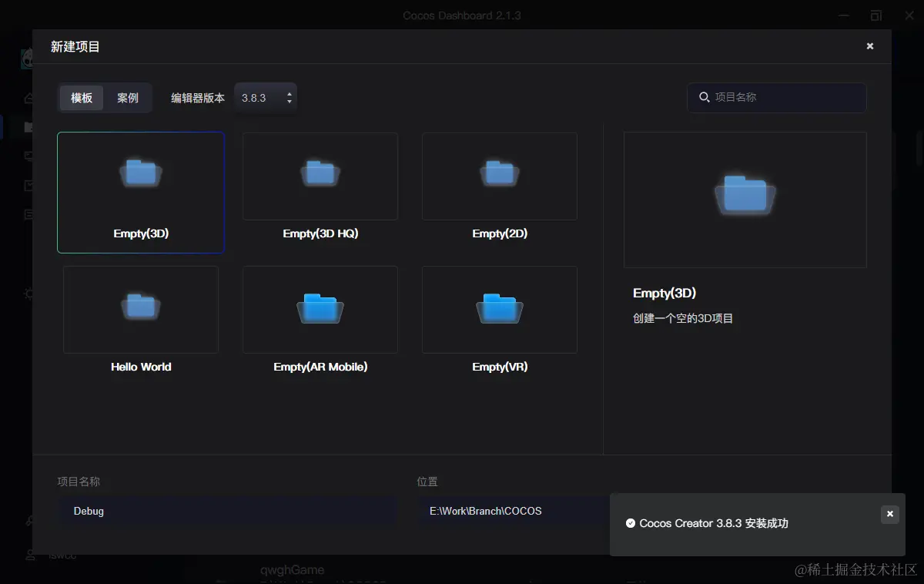Click the large Empty(3D) preview image

click(x=745, y=200)
